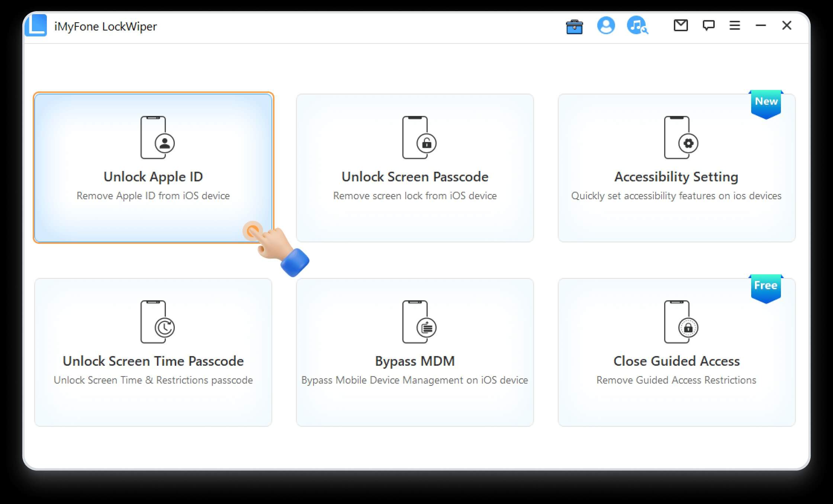
Task: Click 'Remove Guided Access Restrictions' text
Action: [x=676, y=380]
